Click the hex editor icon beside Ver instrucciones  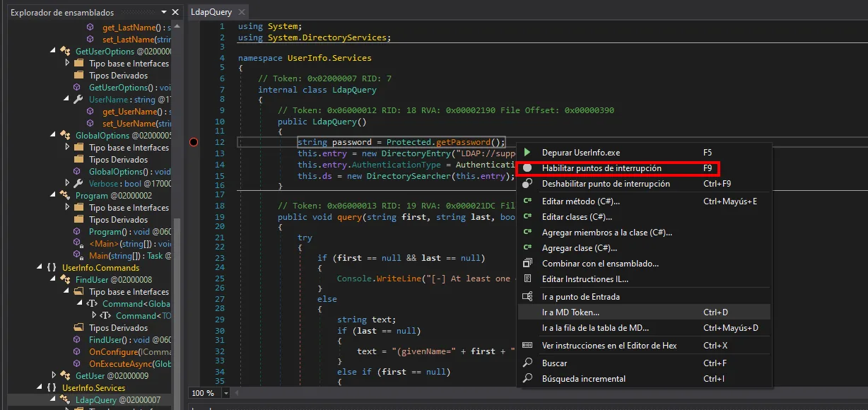(x=527, y=346)
